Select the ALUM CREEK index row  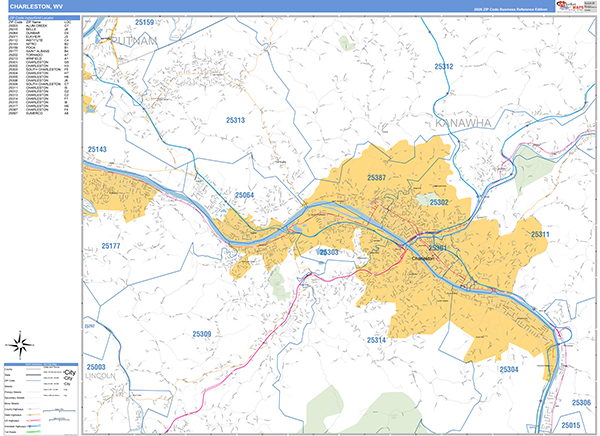point(39,26)
